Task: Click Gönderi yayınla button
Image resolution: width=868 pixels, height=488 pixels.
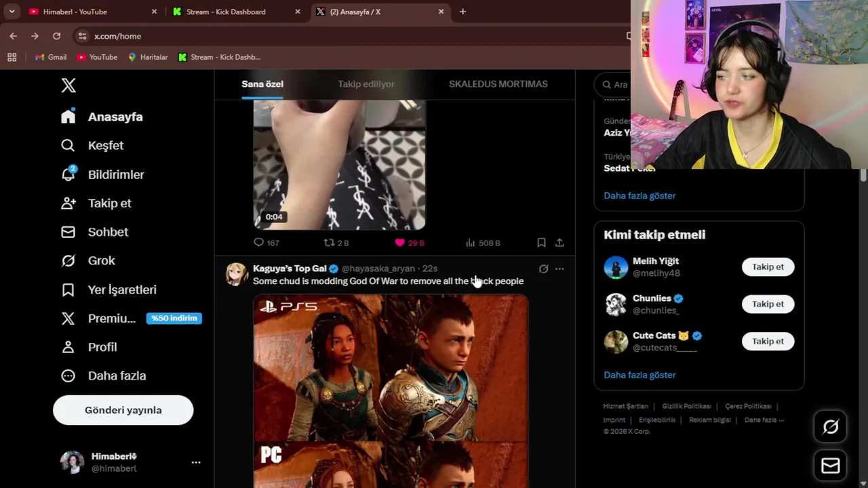Action: click(x=123, y=410)
